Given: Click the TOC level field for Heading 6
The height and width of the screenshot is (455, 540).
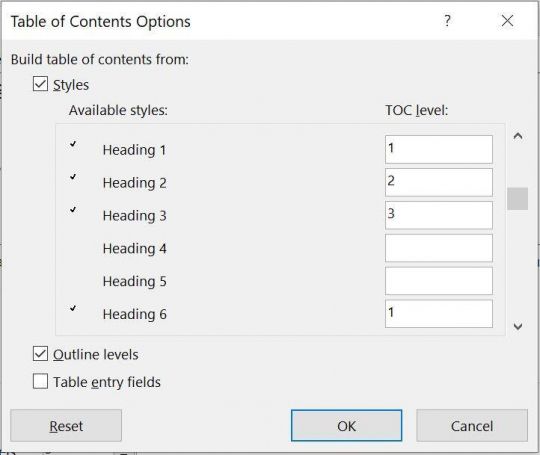Looking at the screenshot, I should pyautogui.click(x=439, y=313).
